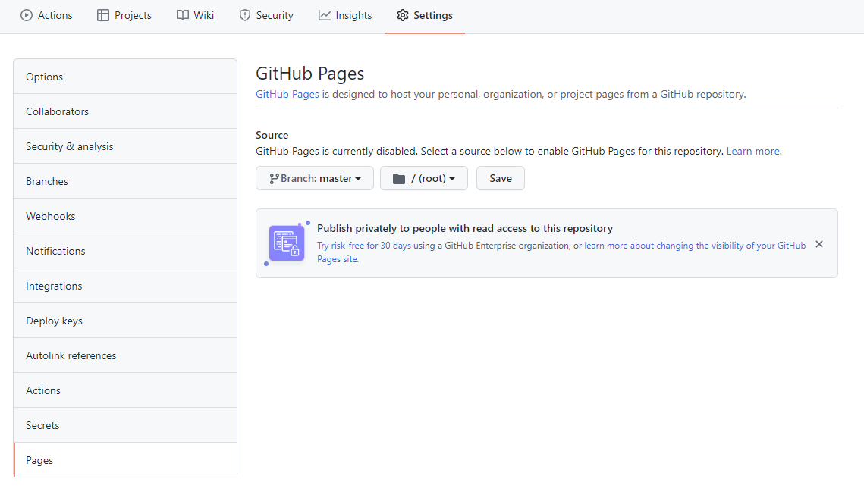Follow the GitHub Pages link in description
Image resolution: width=864 pixels, height=504 pixels.
(x=287, y=94)
